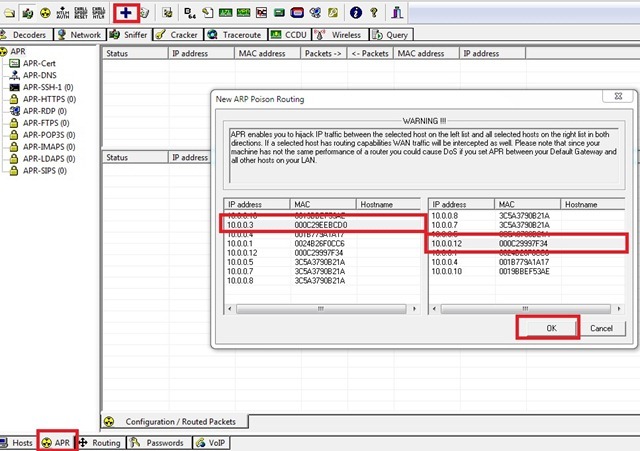
Task: Click the red DC decoder toolbar icon
Action: [x=261, y=13]
